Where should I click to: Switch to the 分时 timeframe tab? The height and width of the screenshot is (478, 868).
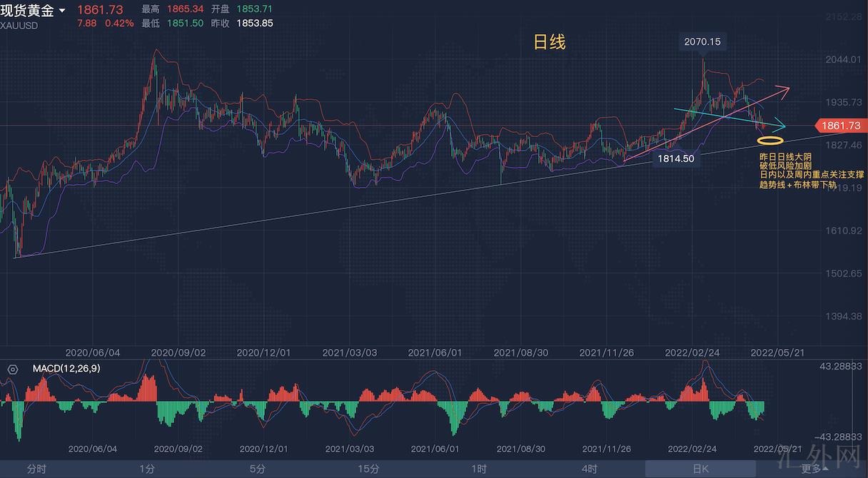click(x=36, y=469)
